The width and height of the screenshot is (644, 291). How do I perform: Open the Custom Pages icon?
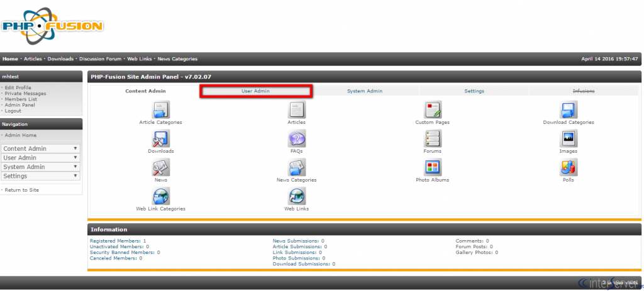pyautogui.click(x=433, y=109)
